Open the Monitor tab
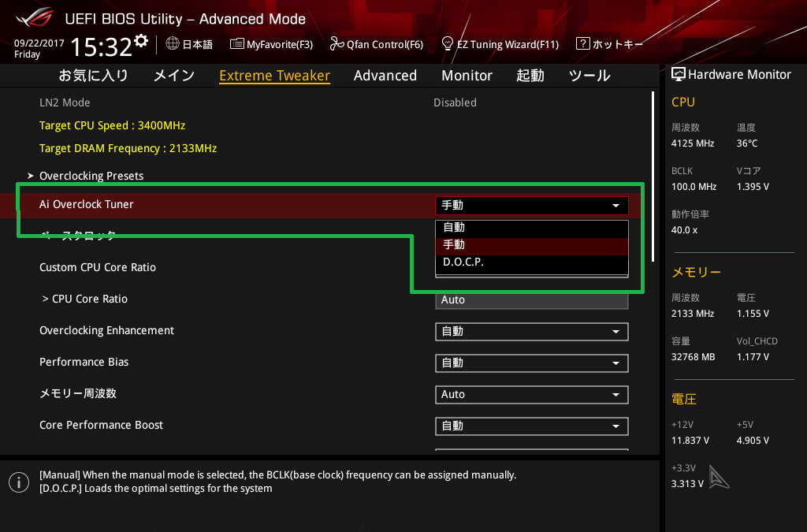 pos(467,76)
